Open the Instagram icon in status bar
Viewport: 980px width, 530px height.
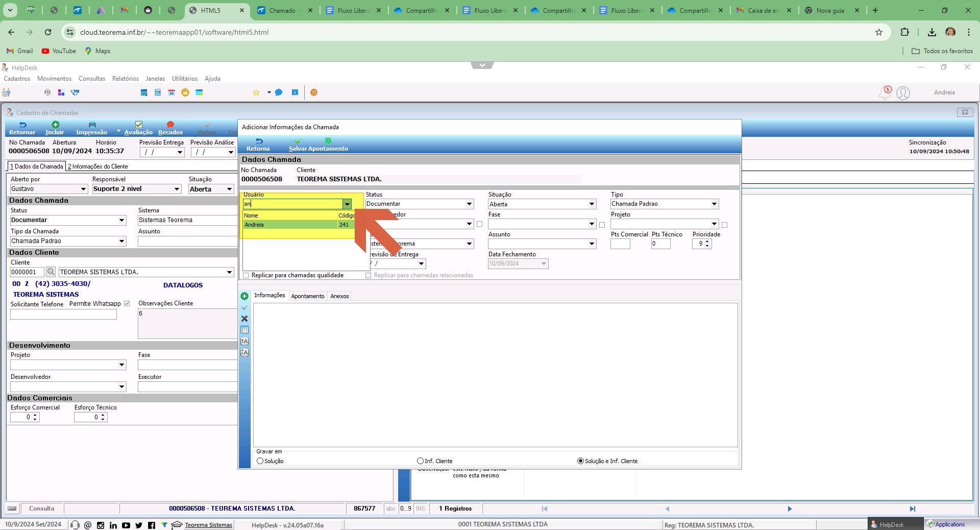pyautogui.click(x=101, y=525)
